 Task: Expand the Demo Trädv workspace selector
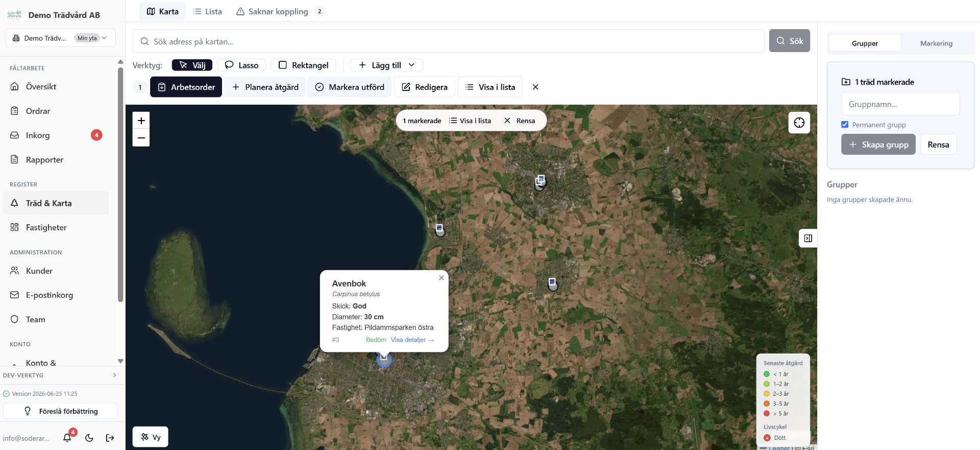pos(60,38)
